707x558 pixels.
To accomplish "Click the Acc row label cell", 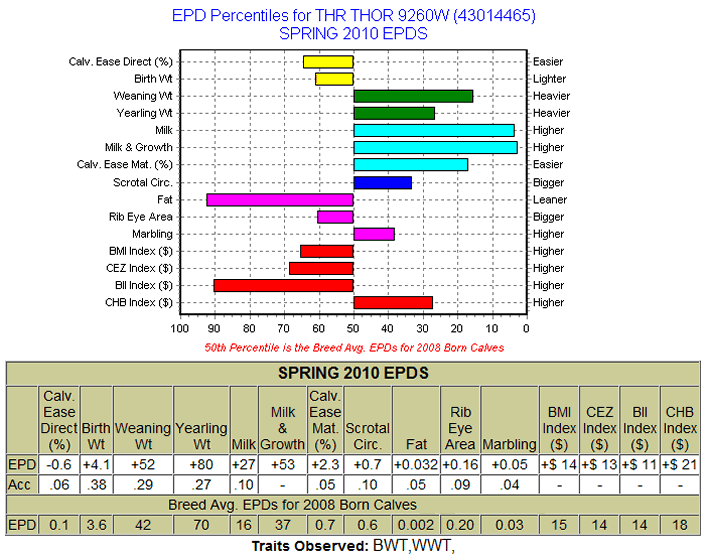I will pos(22,485).
